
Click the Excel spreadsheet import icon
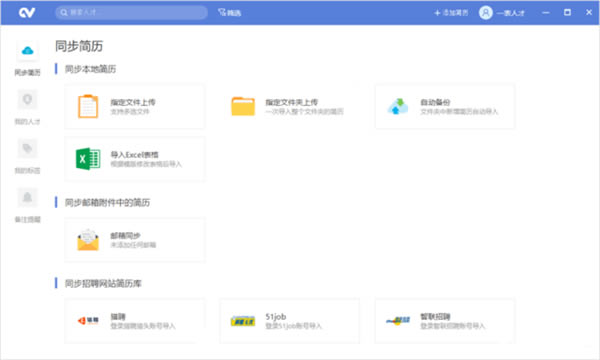[x=88, y=159]
